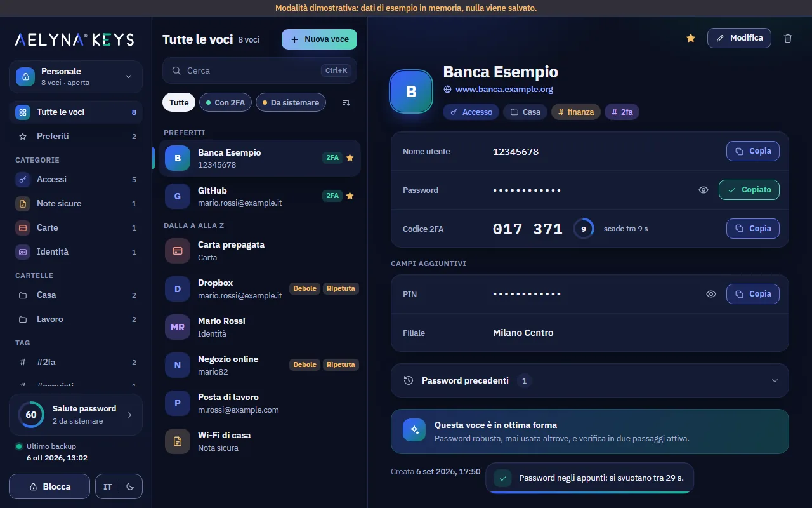The image size is (812, 508).
Task: Toggle dark mode with moon icon
Action: coord(131,486)
